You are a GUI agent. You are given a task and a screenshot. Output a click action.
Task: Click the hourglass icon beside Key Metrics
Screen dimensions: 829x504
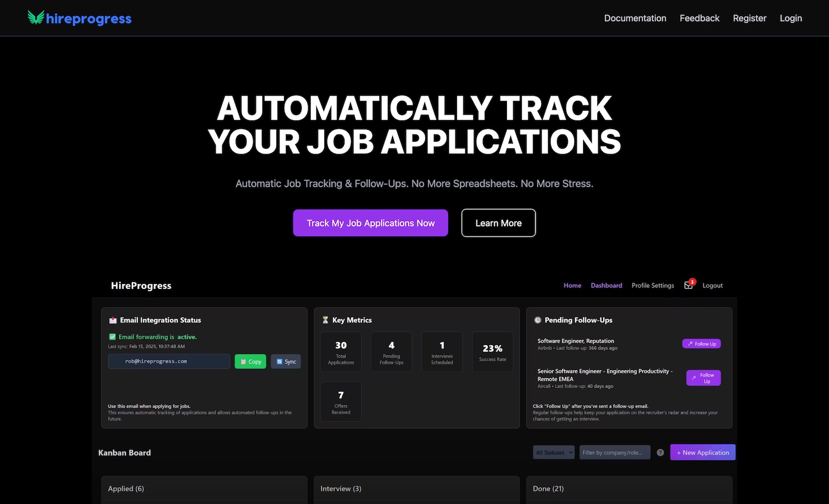325,320
